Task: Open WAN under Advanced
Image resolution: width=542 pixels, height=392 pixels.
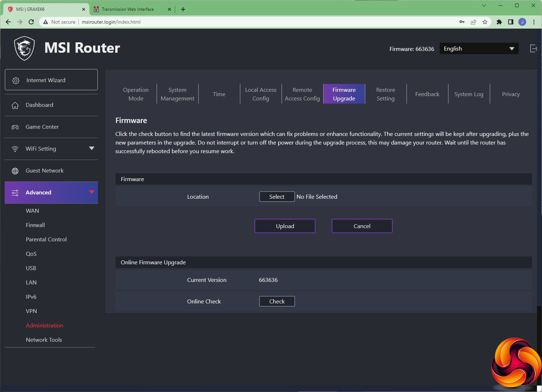Action: 32,211
